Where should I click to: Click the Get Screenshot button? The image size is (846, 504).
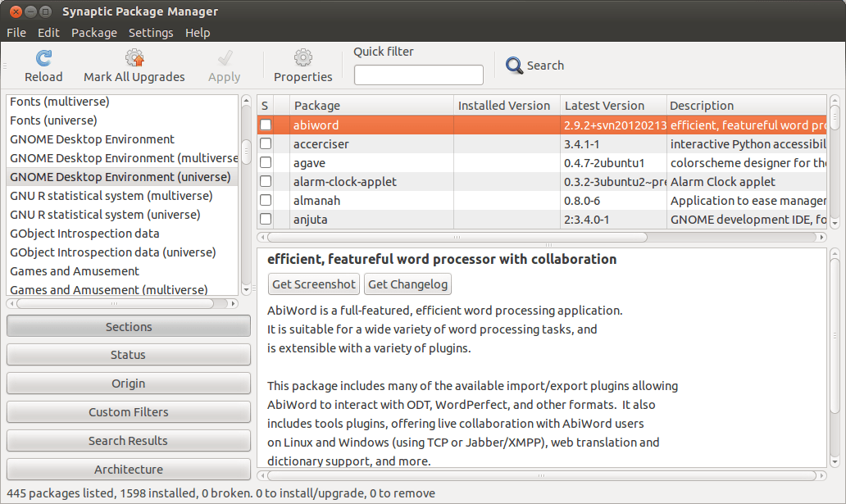[313, 284]
